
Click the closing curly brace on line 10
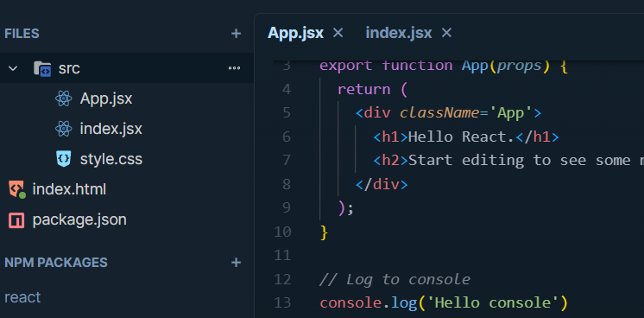(x=324, y=232)
